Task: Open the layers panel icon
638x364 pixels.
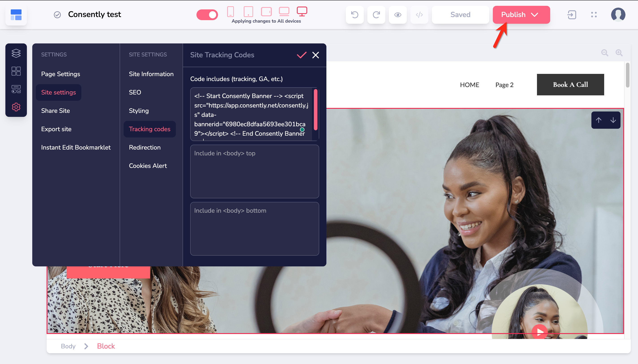Action: [16, 53]
